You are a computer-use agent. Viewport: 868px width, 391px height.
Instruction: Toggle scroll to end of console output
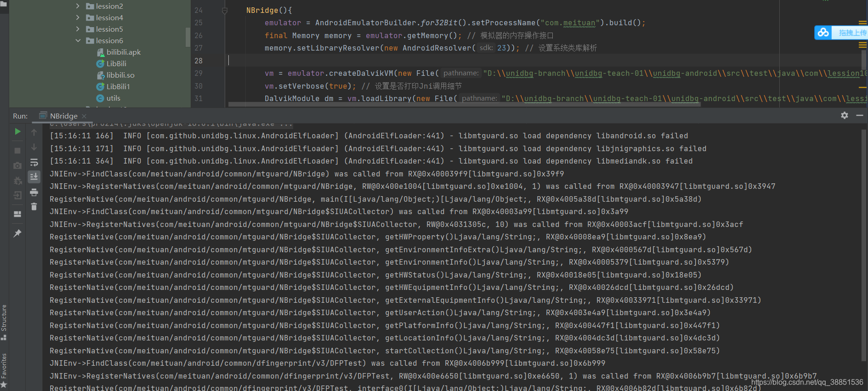[x=34, y=177]
